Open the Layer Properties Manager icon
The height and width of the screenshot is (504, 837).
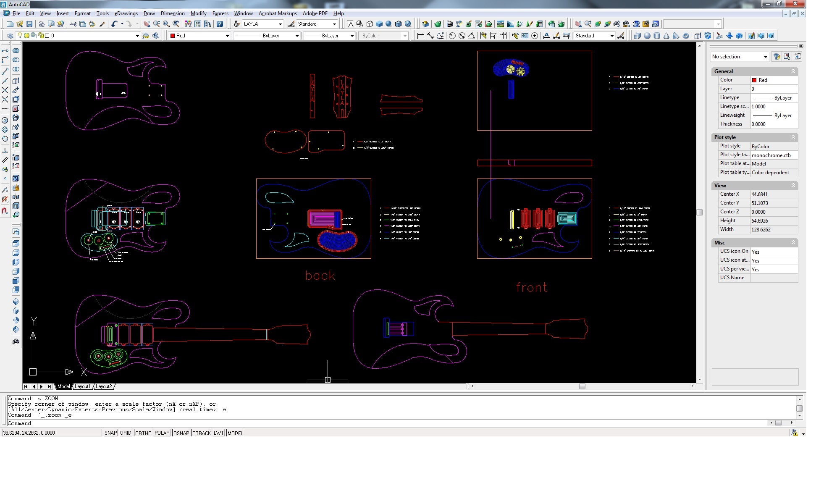click(x=10, y=36)
